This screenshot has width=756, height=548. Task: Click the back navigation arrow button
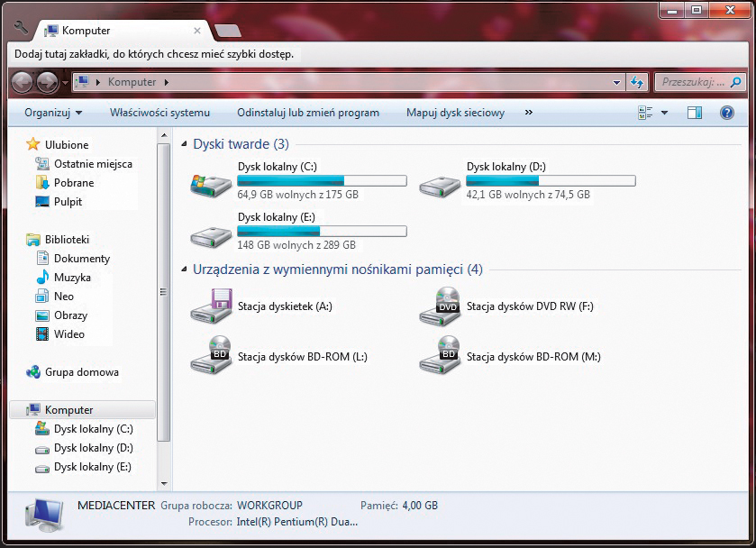(x=22, y=82)
